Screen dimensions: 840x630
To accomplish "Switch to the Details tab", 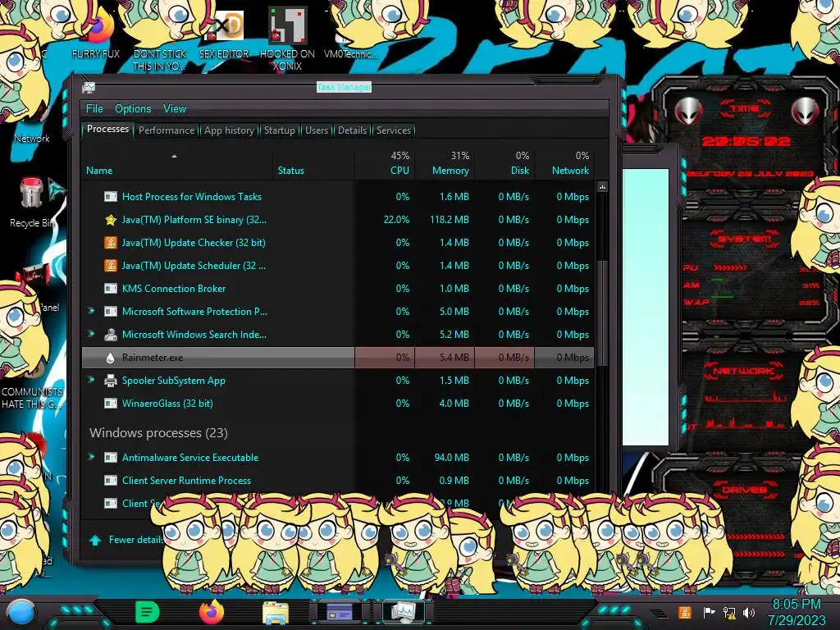I will coord(352,130).
